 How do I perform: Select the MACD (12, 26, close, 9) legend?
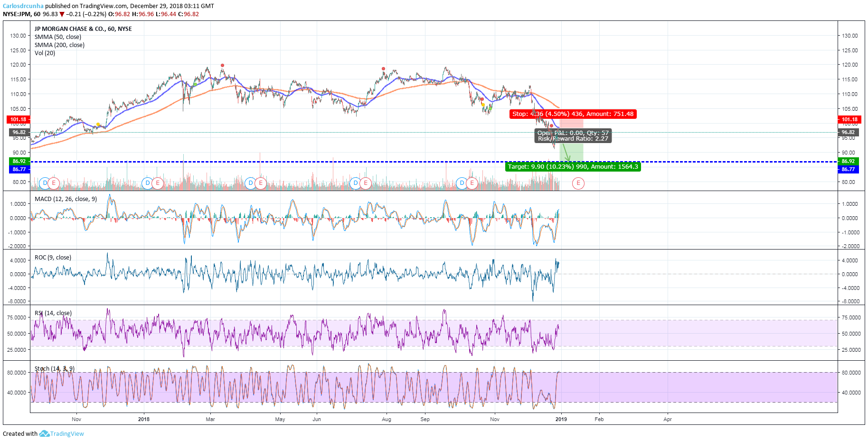pyautogui.click(x=66, y=199)
